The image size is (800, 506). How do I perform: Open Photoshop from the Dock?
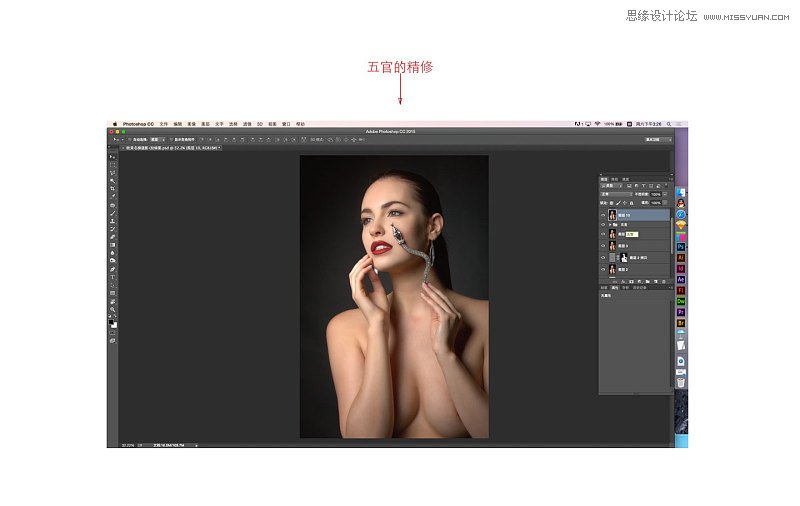[x=680, y=245]
